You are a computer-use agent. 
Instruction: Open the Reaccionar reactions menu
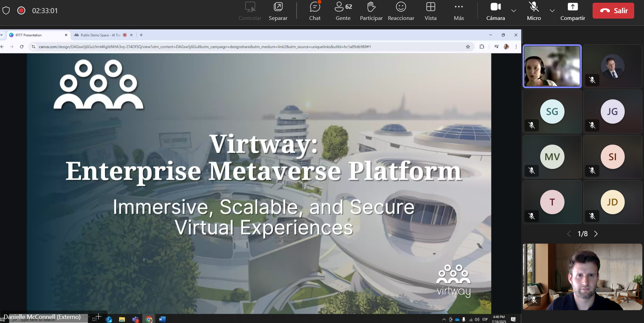tap(401, 11)
